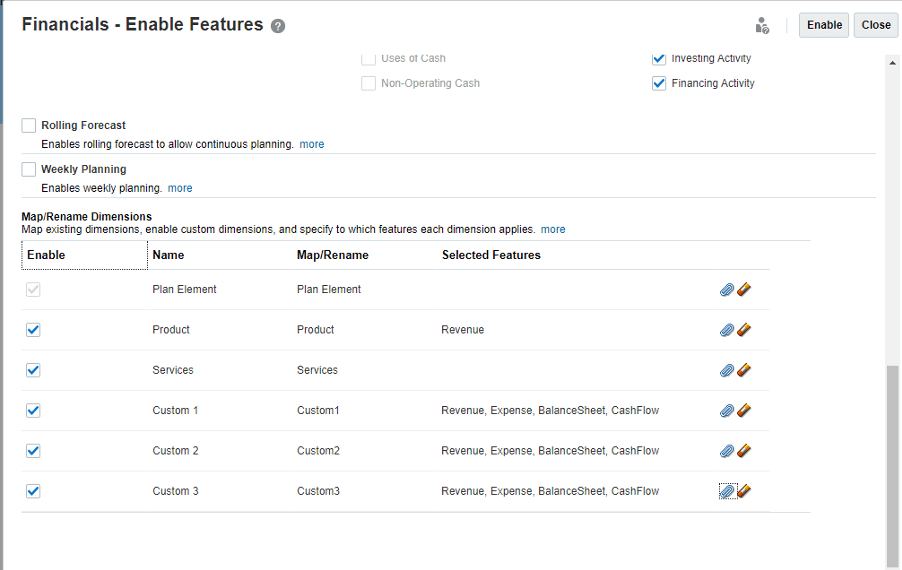Screen dimensions: 902x570
Task: Open the more link for Rolling Forecast
Action: click(x=312, y=144)
